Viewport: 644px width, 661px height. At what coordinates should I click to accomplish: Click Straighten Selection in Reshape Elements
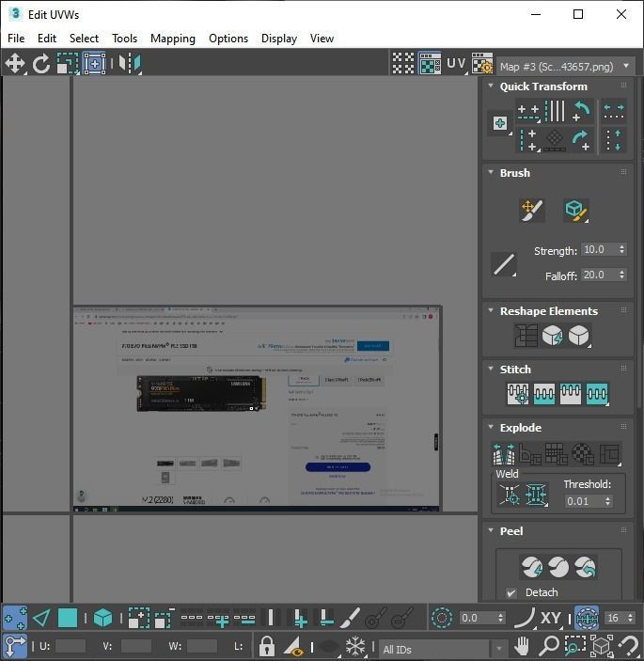point(526,336)
